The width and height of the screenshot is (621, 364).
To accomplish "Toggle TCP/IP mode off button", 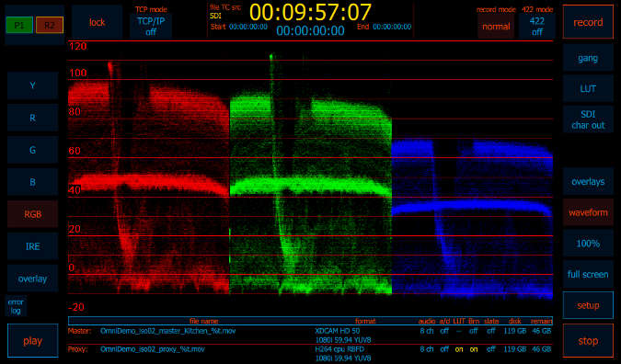I will [x=151, y=26].
